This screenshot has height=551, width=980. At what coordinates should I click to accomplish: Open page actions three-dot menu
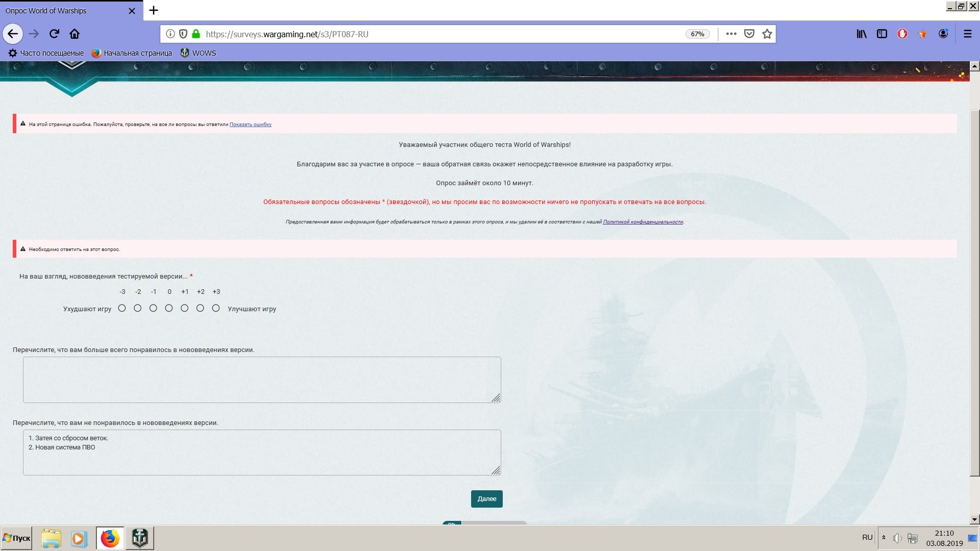[x=731, y=34]
